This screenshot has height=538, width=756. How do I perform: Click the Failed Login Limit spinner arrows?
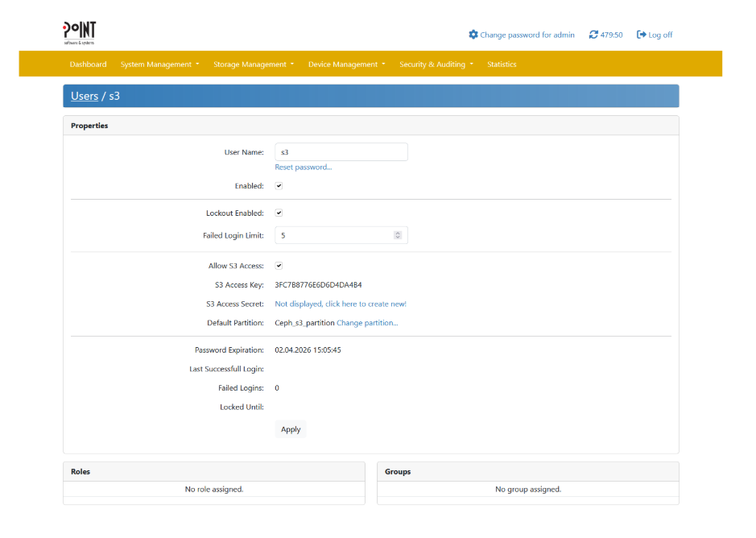coord(398,235)
